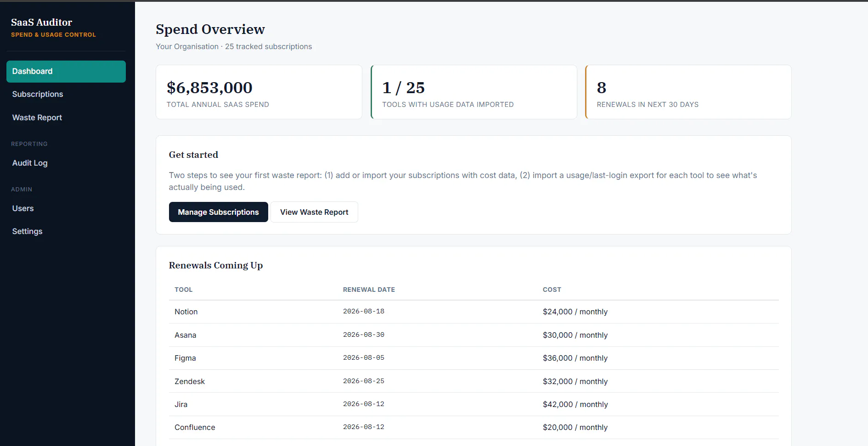Image resolution: width=868 pixels, height=446 pixels.
Task: Click the Spend Overview page heading
Action: pos(210,29)
